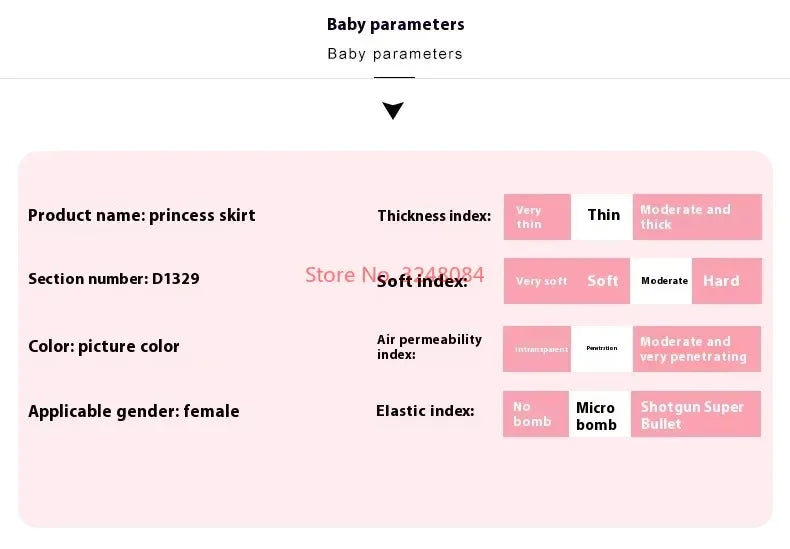790x549 pixels.
Task: Choose "Moderate and very penetrating" segment
Action: pyautogui.click(x=697, y=349)
